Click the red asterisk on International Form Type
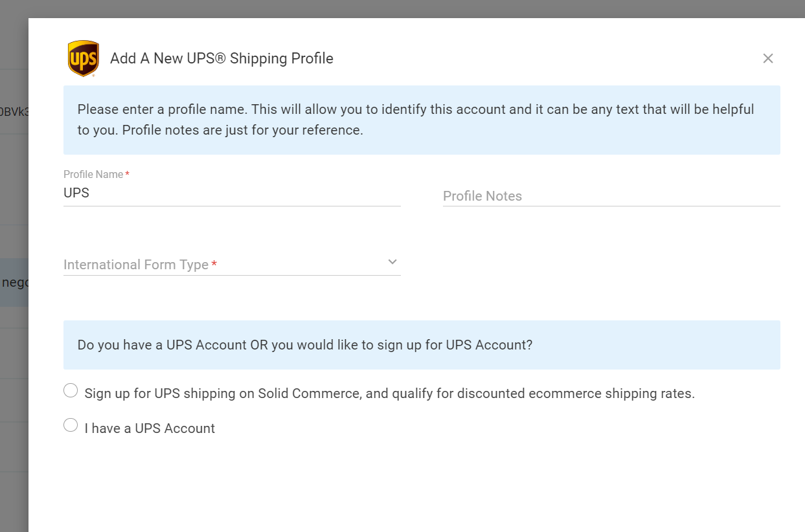This screenshot has width=805, height=532. click(214, 264)
